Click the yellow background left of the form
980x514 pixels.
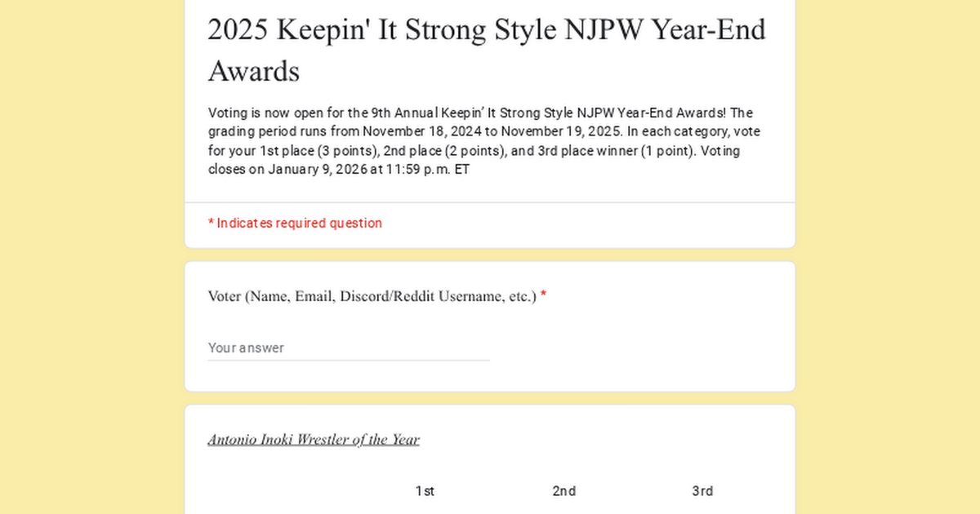point(90,257)
